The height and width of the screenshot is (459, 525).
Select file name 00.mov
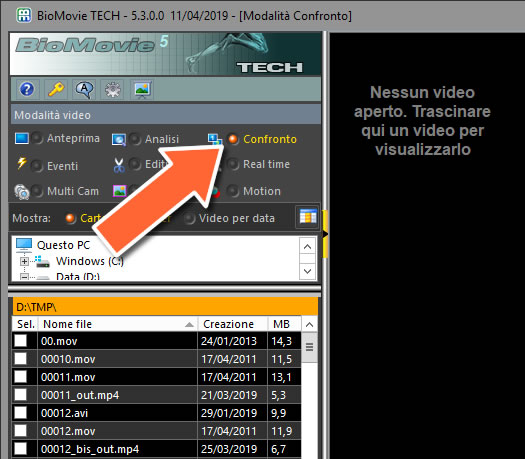pos(59,341)
